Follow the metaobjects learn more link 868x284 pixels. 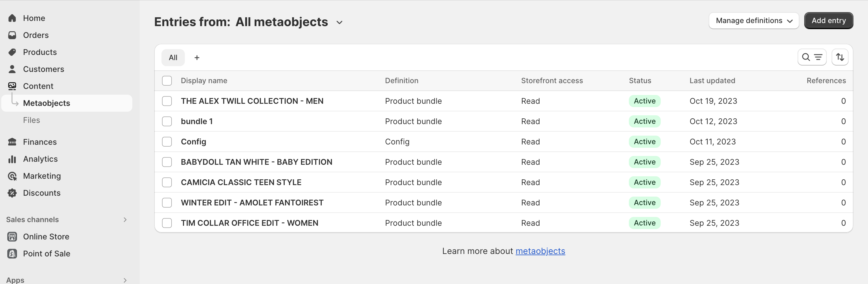click(x=540, y=251)
